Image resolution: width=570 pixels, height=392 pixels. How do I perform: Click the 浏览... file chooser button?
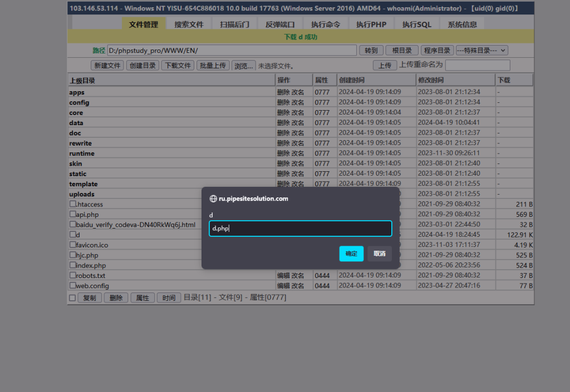244,66
